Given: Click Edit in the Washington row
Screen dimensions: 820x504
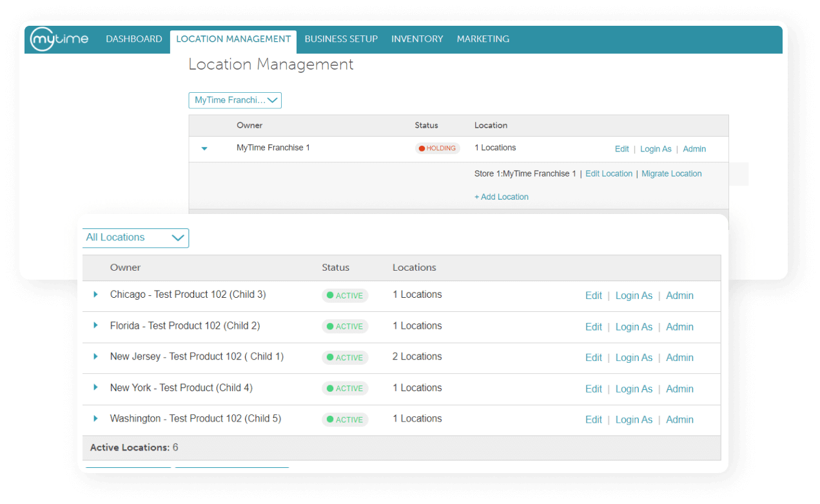Looking at the screenshot, I should [x=594, y=420].
